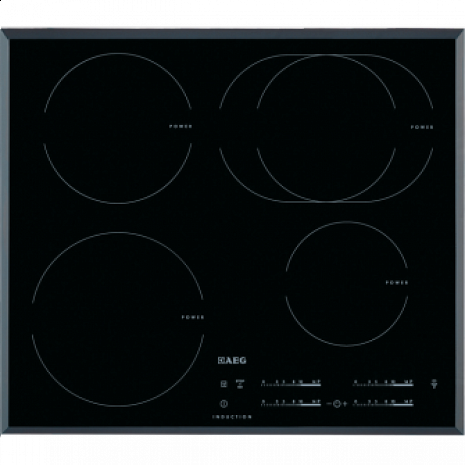Tap the middle of lower-left power slider
The image size is (465, 465).
291,403
